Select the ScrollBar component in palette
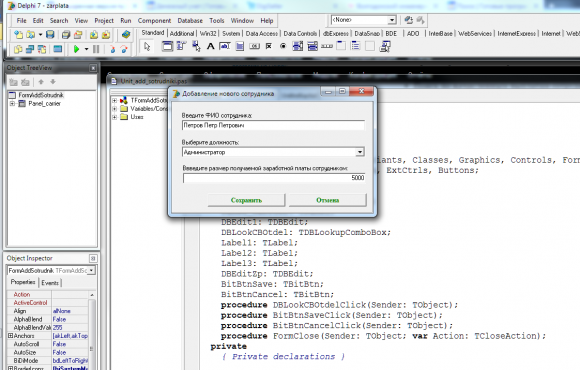Screen dimensions: 580x370 (327, 46)
